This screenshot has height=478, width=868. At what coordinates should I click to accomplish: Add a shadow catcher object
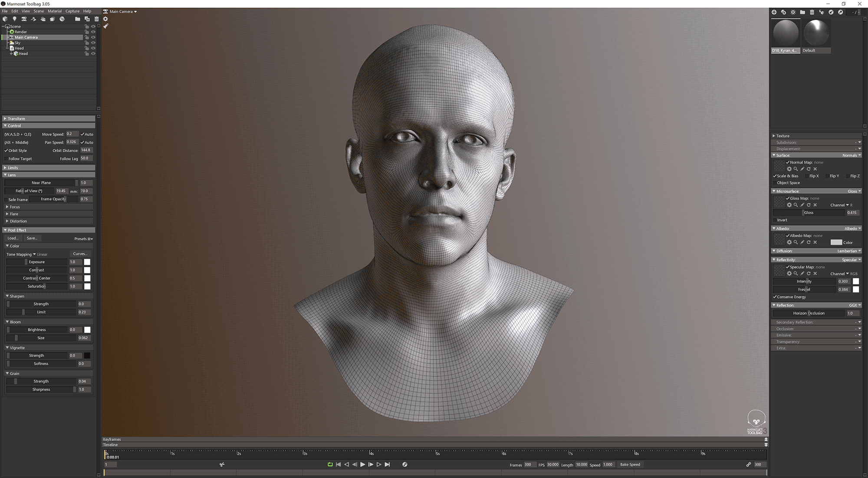(33, 19)
